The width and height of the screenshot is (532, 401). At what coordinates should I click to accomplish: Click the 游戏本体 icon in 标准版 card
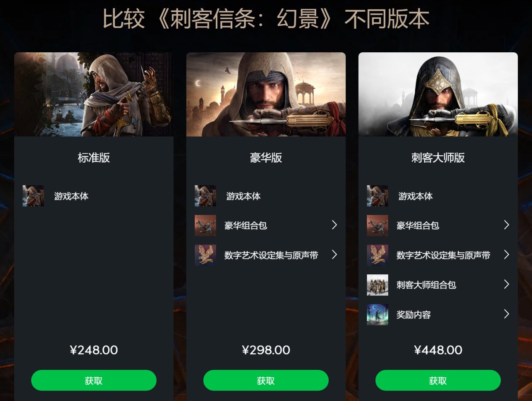(x=33, y=196)
